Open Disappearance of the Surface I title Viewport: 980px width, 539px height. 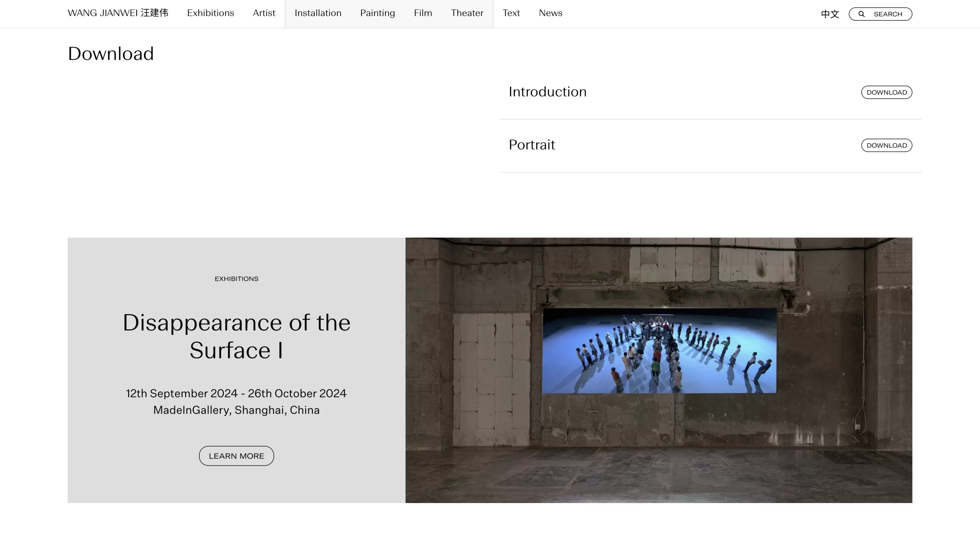(x=237, y=336)
